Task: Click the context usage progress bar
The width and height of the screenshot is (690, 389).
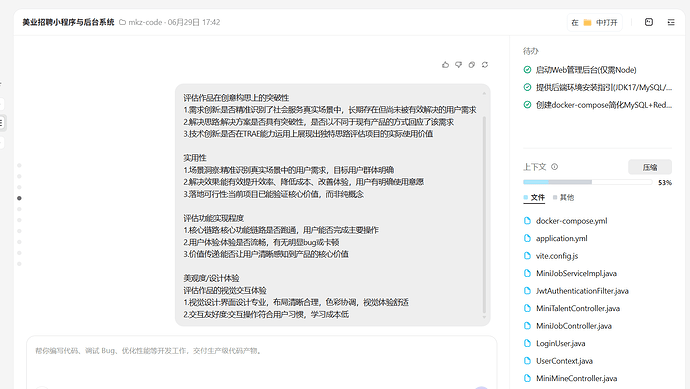Action: 587,182
